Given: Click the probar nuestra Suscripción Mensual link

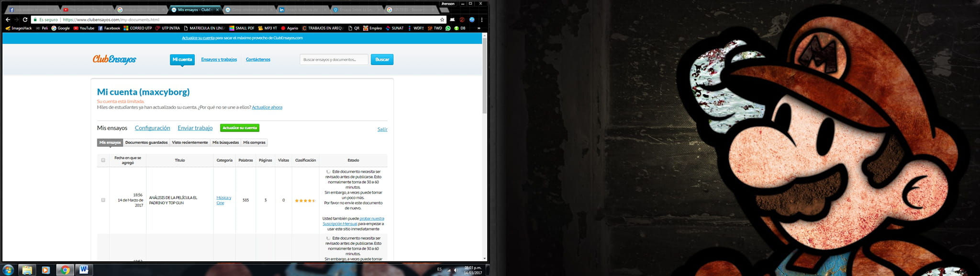Looking at the screenshot, I should coord(353,221).
